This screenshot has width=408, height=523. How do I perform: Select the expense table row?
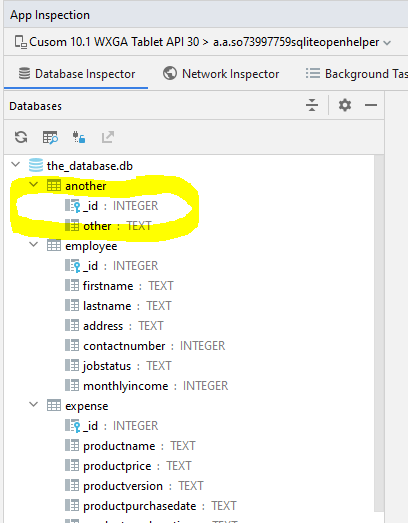pos(189,406)
